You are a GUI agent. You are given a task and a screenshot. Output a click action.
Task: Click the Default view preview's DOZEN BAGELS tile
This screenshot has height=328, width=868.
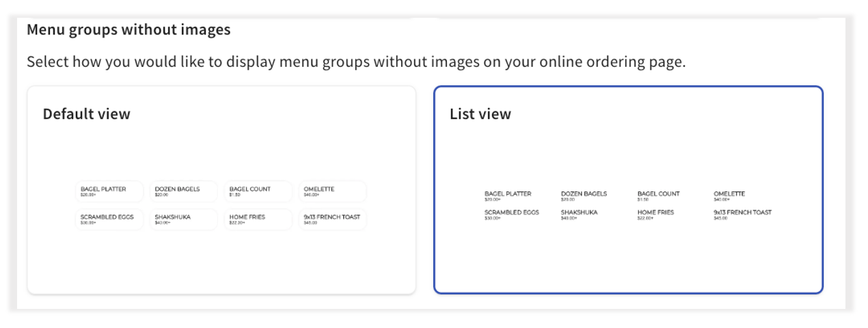pos(183,191)
